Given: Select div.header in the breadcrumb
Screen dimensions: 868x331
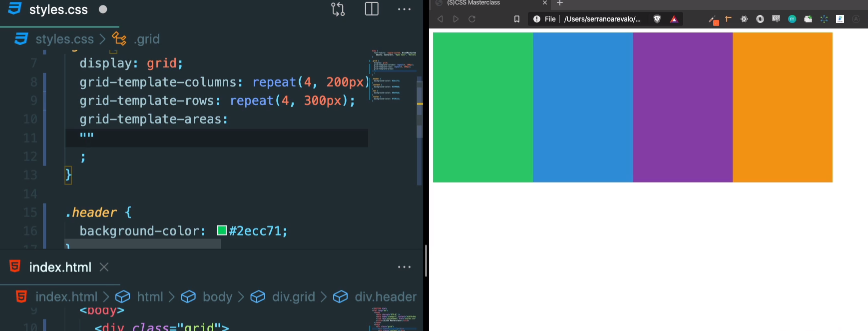Looking at the screenshot, I should (x=385, y=296).
